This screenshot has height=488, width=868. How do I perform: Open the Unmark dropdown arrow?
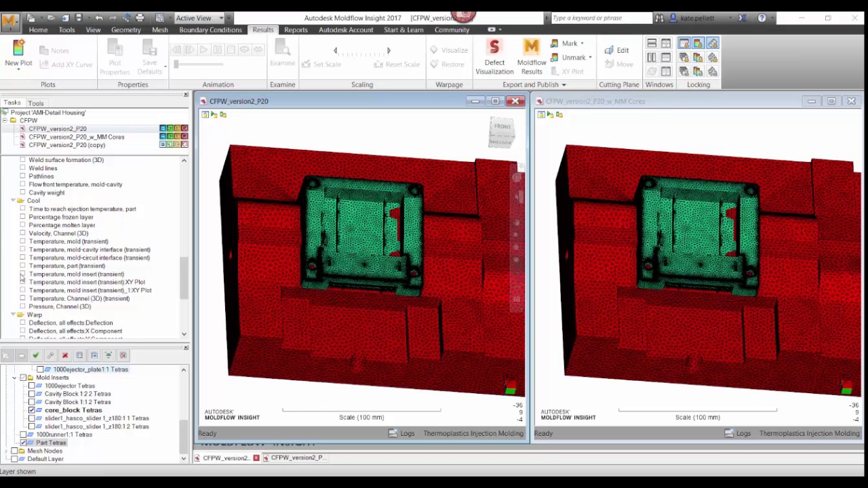tap(590, 58)
